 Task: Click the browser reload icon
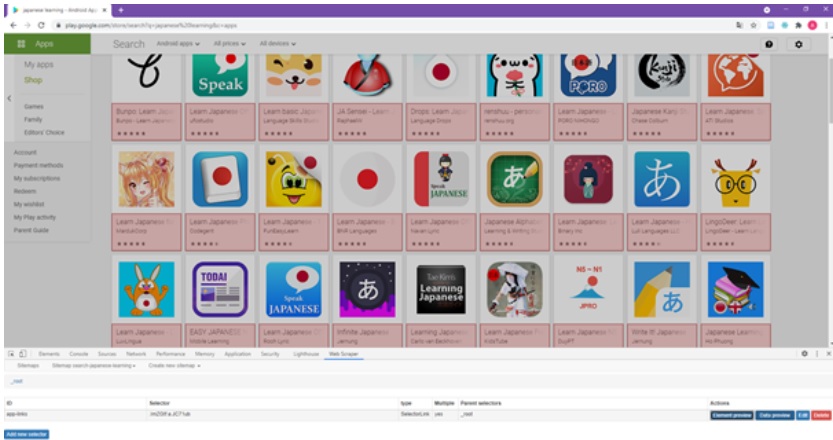40,24
